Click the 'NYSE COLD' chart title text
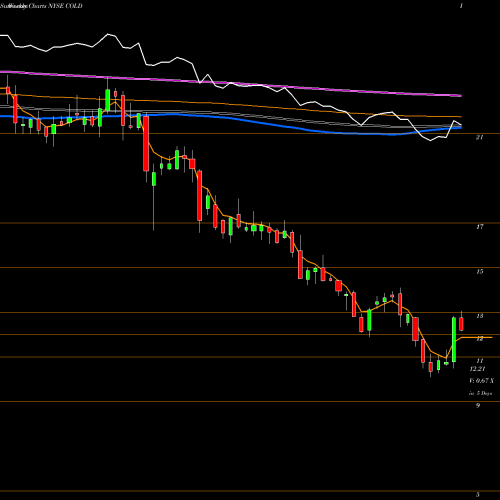This screenshot has height=500, width=500. click(x=65, y=6)
